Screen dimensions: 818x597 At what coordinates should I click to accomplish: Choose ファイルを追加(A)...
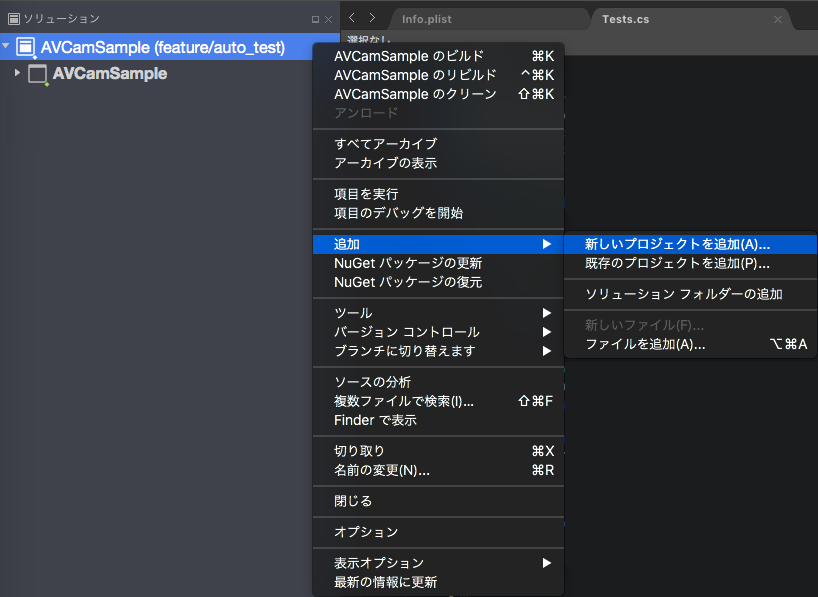click(690, 344)
